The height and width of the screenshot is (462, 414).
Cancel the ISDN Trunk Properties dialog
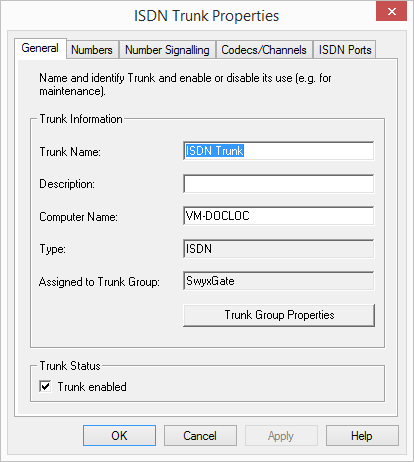point(200,436)
